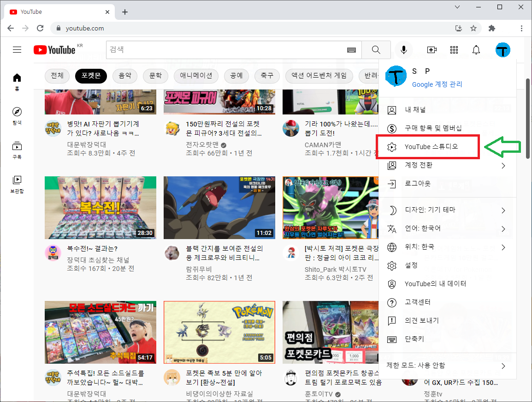Viewport: 532px width, 402px height.
Task: Open the 5:05 Pokemon family tree thumbnail
Action: [219, 332]
